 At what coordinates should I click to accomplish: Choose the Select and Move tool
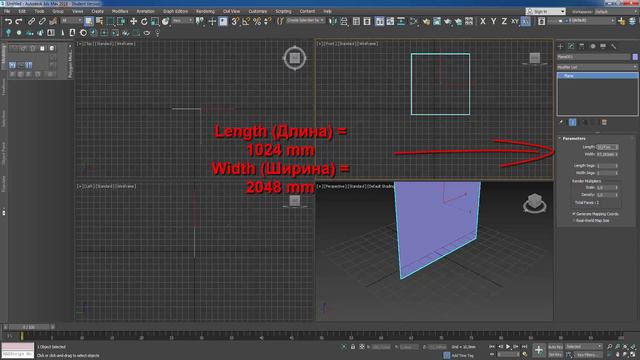133,21
